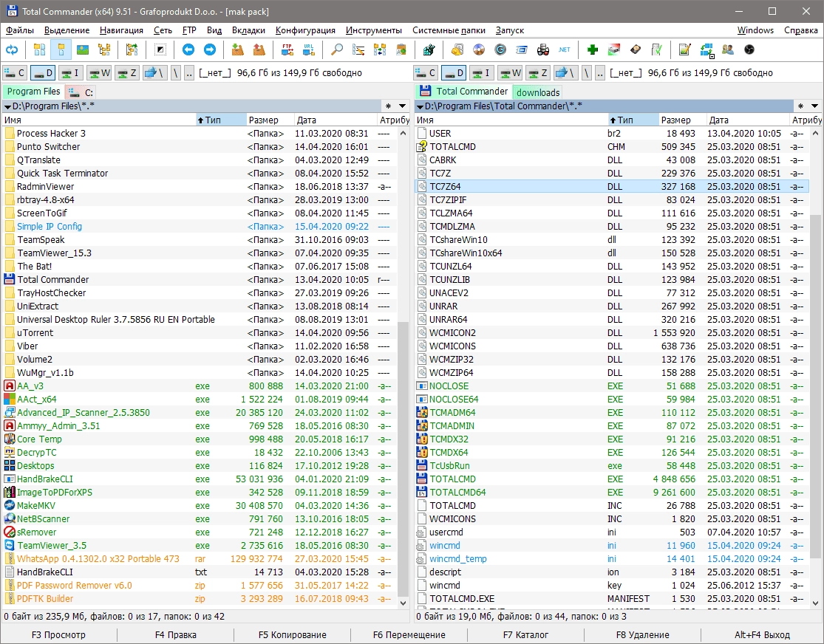Click the right panel vertical scrollbar thumb
Viewport: 824px width, 644px height.
(x=814, y=385)
